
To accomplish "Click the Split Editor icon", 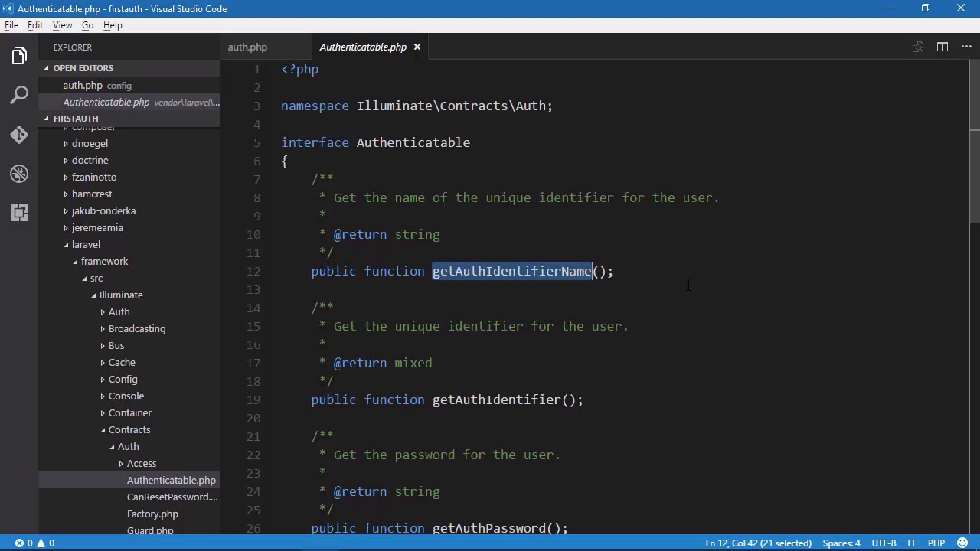I will (x=942, y=47).
